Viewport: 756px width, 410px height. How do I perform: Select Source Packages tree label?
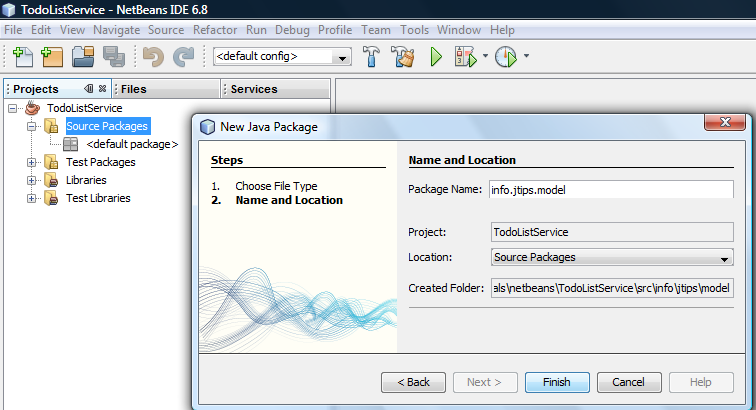click(x=107, y=126)
